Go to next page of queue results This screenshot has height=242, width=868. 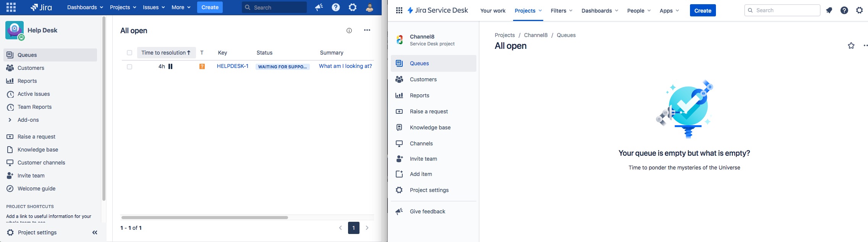point(367,228)
